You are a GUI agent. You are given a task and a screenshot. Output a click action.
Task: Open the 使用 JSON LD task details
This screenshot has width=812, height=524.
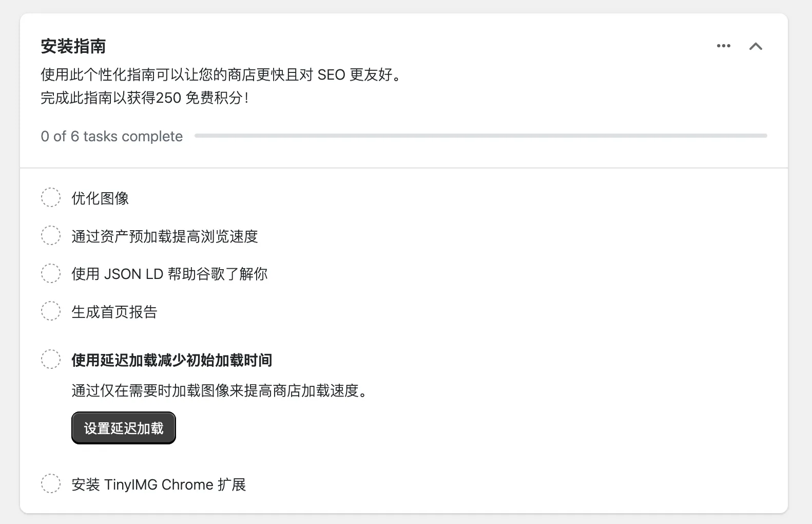pyautogui.click(x=170, y=274)
